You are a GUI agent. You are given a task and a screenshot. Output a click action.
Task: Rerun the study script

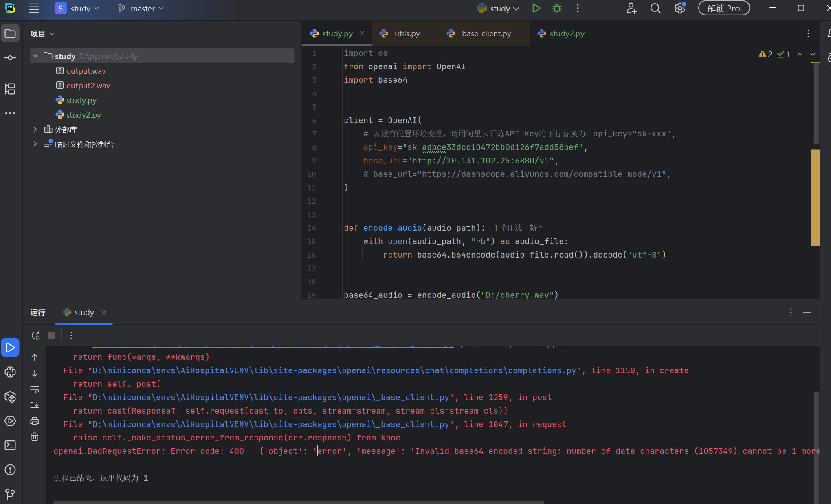(x=36, y=335)
